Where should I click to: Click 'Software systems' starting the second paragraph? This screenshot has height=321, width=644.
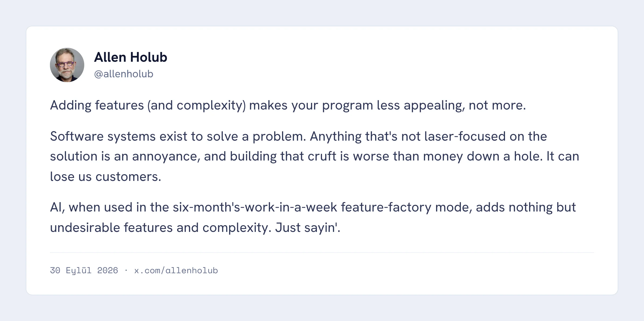pyautogui.click(x=103, y=136)
